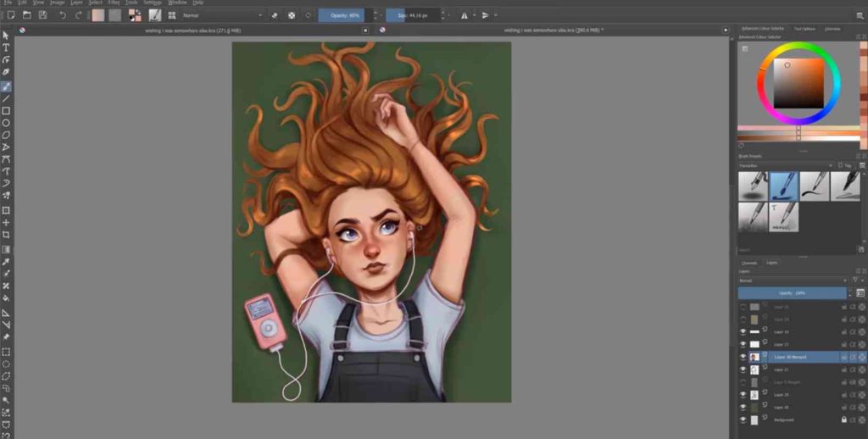This screenshot has height=439, width=868.
Task: Open the Favorites brush tag dropdown
Action: 786,165
